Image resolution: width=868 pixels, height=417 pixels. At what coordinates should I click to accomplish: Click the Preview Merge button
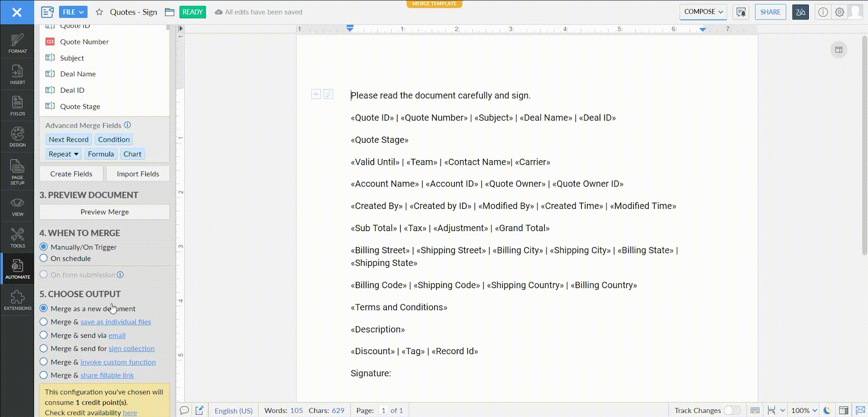click(104, 212)
